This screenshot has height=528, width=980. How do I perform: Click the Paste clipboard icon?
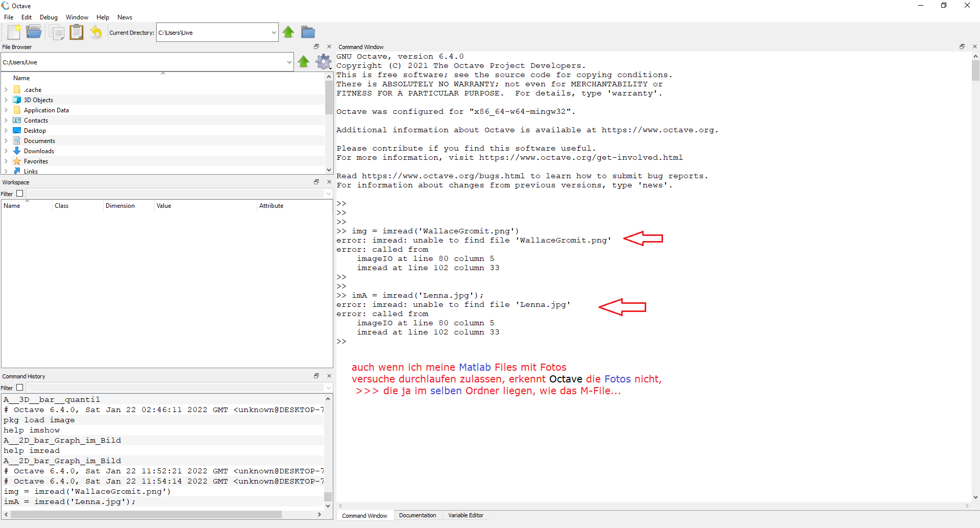(77, 32)
